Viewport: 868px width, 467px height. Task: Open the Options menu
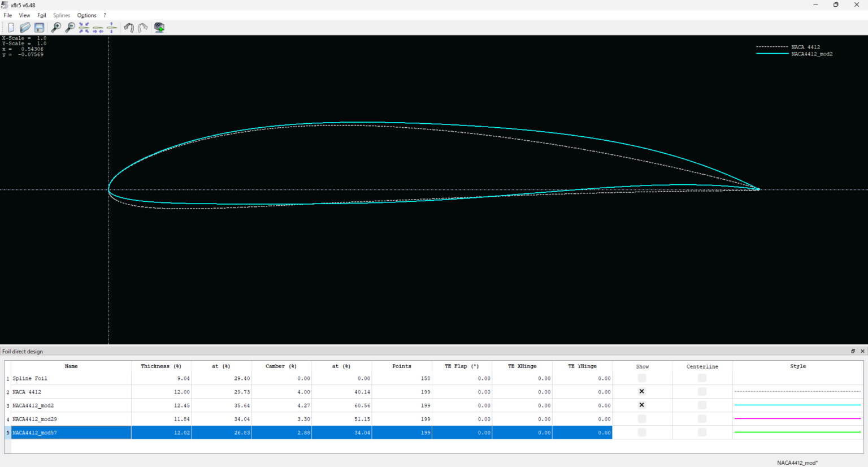(86, 15)
